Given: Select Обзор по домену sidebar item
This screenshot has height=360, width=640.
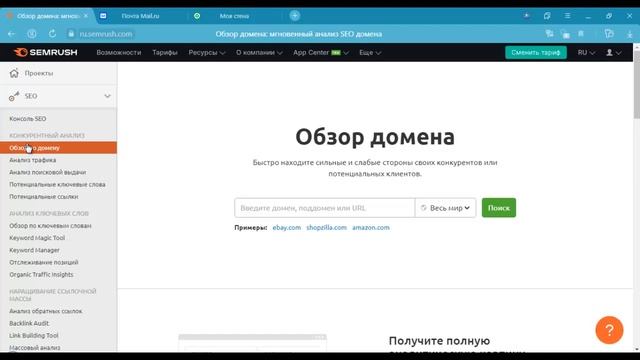Looking at the screenshot, I should point(58,148).
